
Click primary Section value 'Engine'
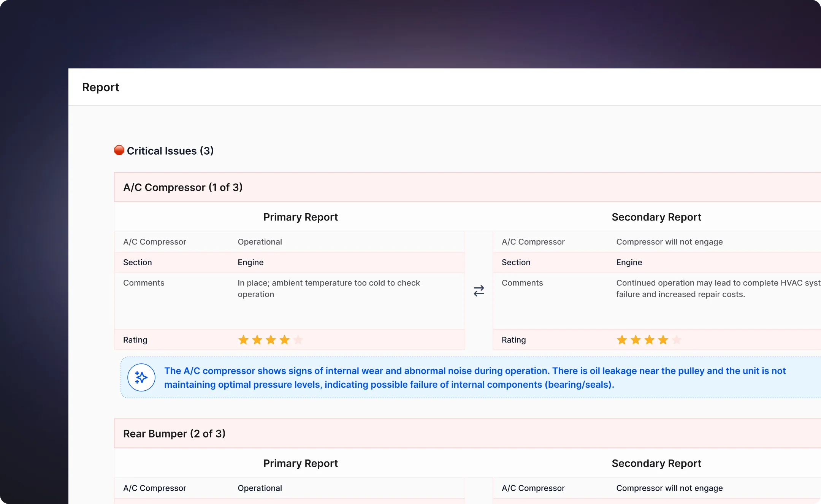(251, 262)
